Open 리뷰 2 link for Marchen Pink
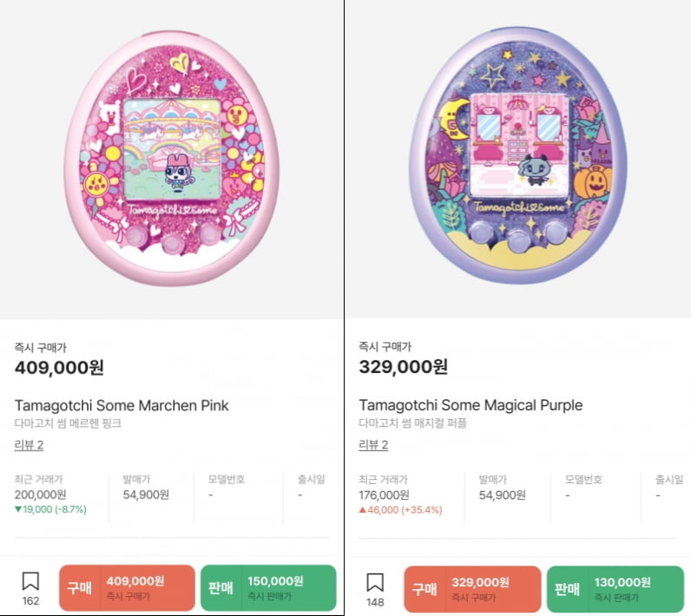Viewport: 691px width, 616px height. (x=30, y=445)
